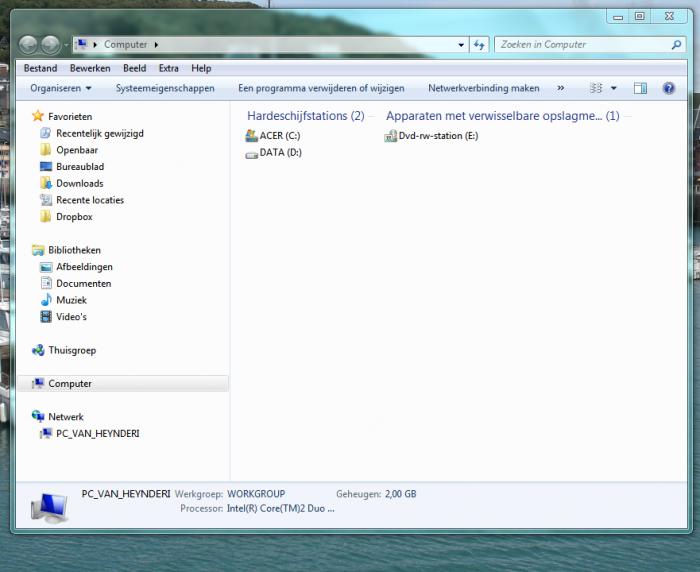Image resolution: width=700 pixels, height=572 pixels.
Task: Select the ACER (C:) drive
Action: 279,136
